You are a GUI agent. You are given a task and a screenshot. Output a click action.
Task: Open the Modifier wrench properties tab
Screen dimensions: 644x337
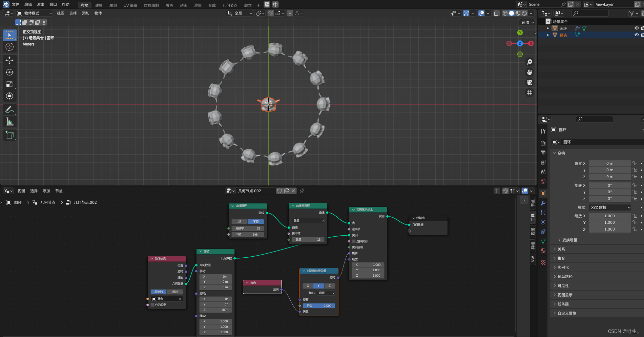(x=543, y=203)
